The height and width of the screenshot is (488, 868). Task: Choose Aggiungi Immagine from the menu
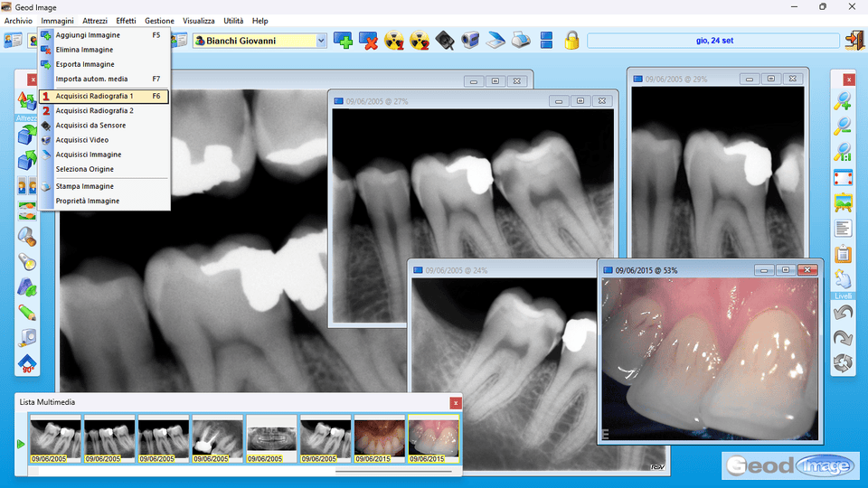point(103,35)
